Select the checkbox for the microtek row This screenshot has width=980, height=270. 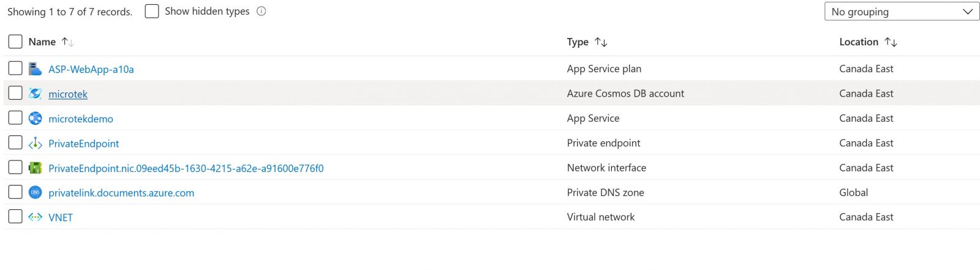15,93
